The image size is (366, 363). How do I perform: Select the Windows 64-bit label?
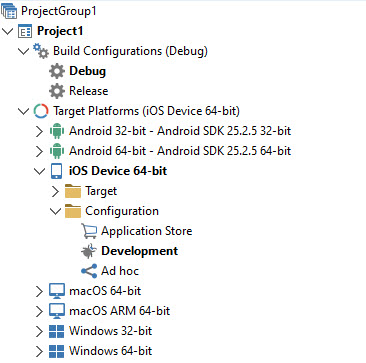(111, 351)
